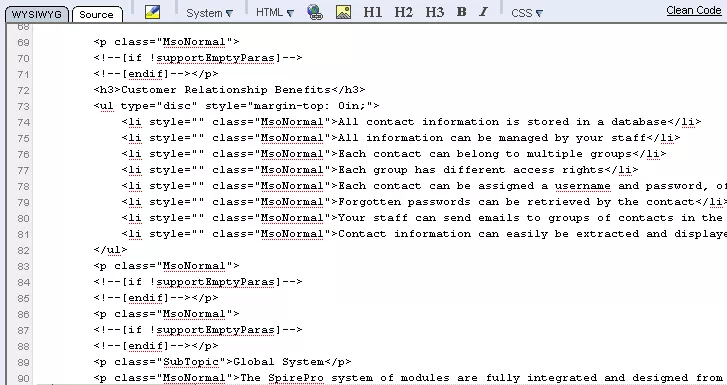727x385 pixels.
Task: Click the Clean Code link
Action: 694,10
